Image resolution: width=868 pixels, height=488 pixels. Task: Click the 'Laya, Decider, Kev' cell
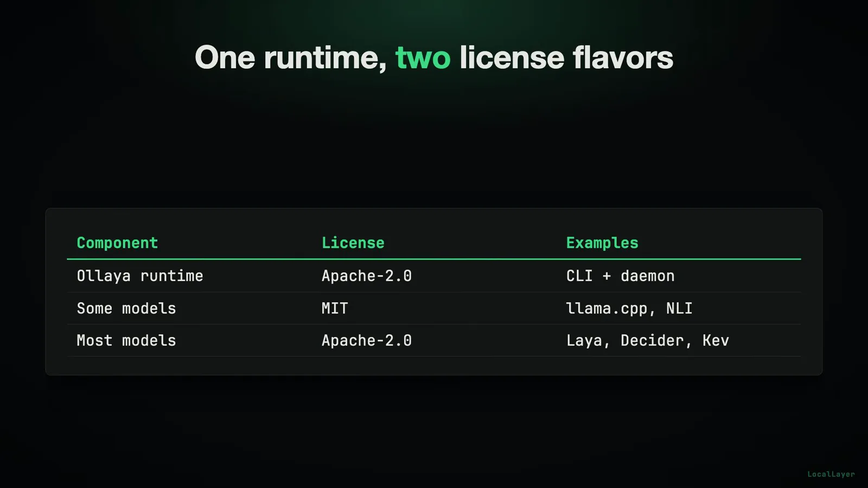648,341
